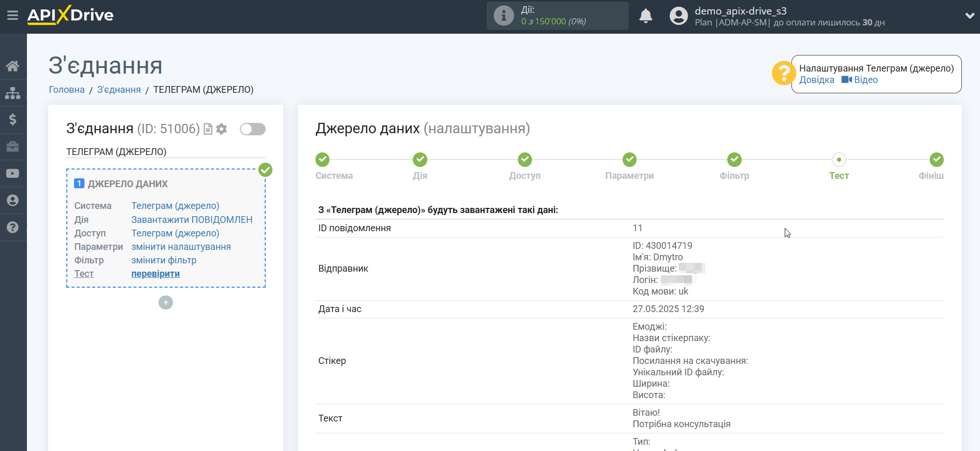Go to Home in sidebar

click(x=13, y=66)
